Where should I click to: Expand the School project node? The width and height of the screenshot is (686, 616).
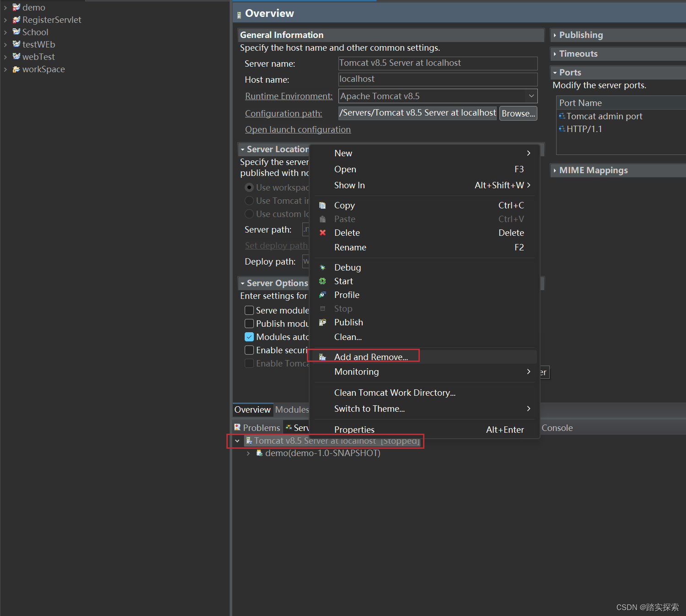(x=5, y=32)
